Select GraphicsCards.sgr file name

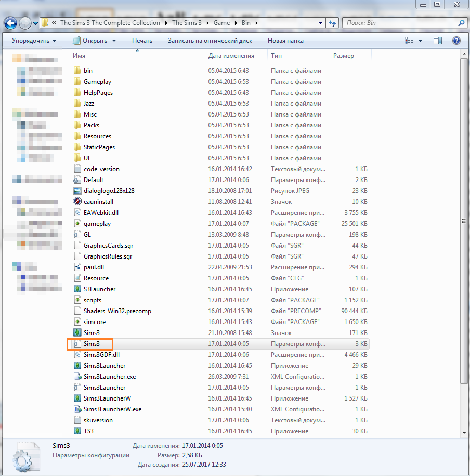click(x=108, y=246)
